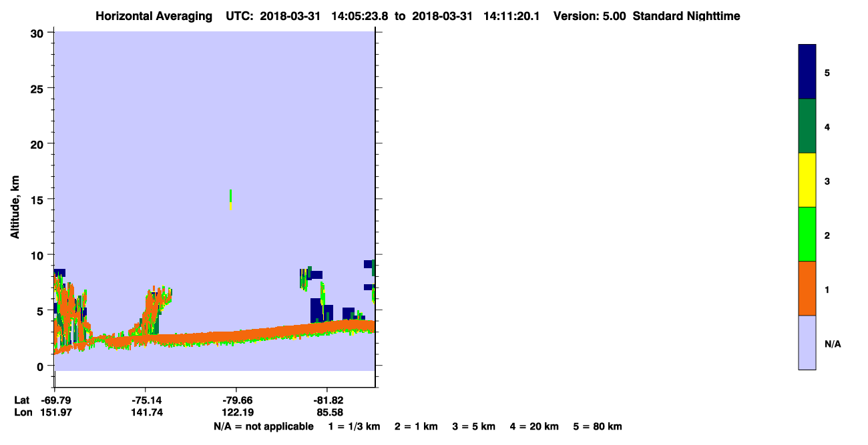This screenshot has width=868, height=445.
Task: Click the dark green level 4 color swatch
Action: (x=807, y=126)
